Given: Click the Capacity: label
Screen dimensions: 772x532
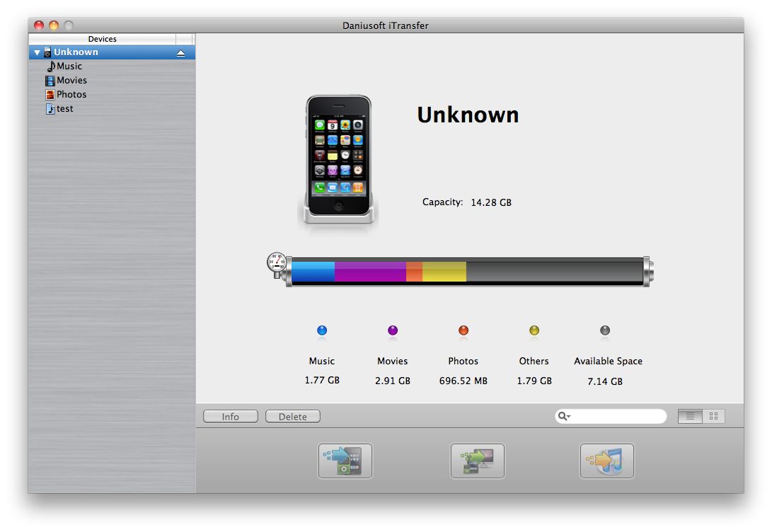Looking at the screenshot, I should [443, 202].
